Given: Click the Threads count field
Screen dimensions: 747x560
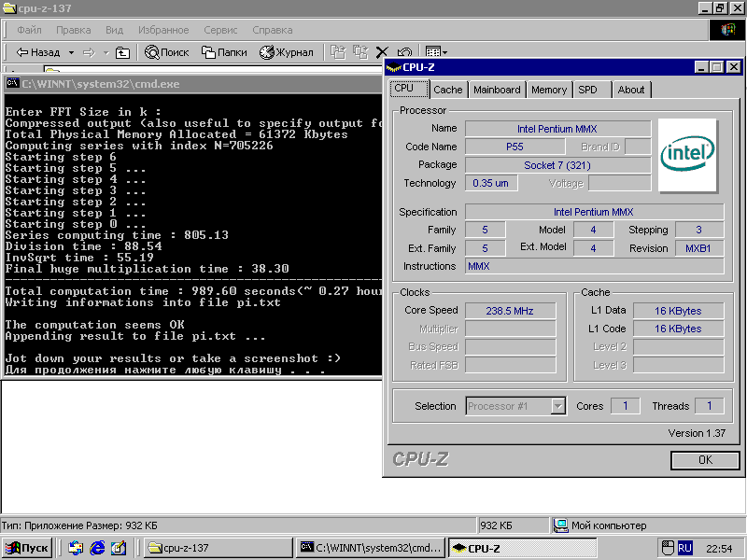Looking at the screenshot, I should click(x=710, y=406).
